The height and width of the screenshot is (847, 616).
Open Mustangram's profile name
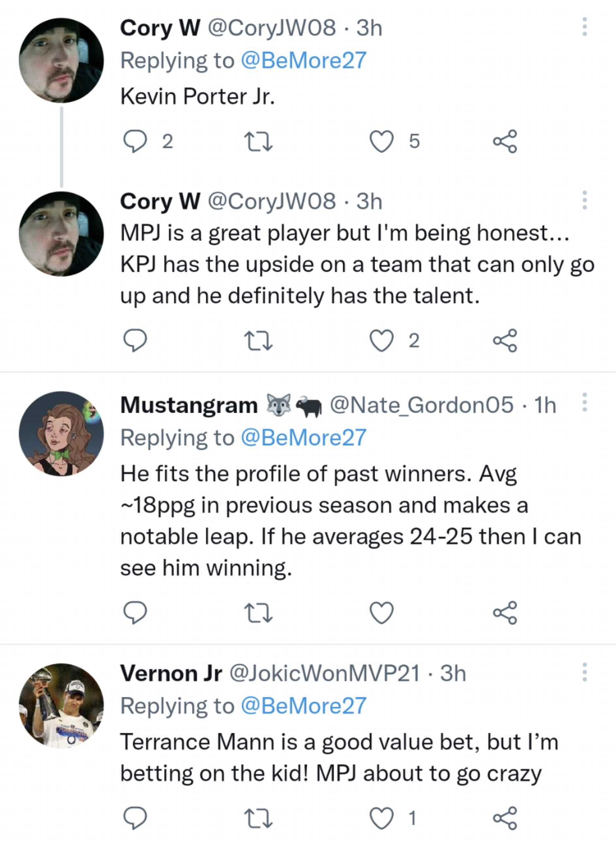click(x=189, y=404)
